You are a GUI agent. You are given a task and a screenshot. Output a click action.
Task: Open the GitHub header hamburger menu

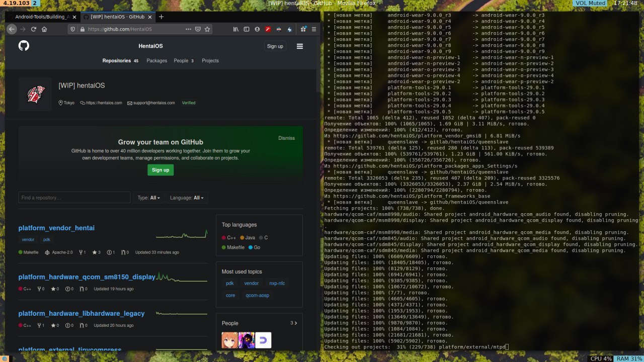[x=300, y=46]
